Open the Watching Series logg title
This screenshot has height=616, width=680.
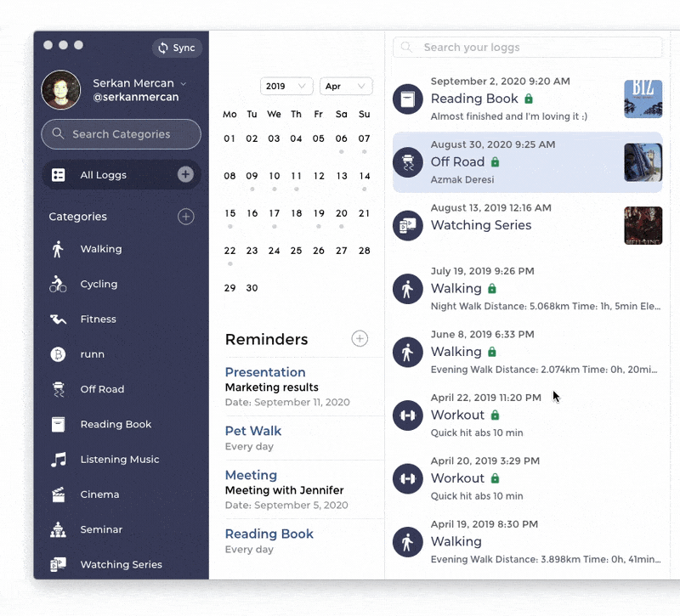click(481, 225)
